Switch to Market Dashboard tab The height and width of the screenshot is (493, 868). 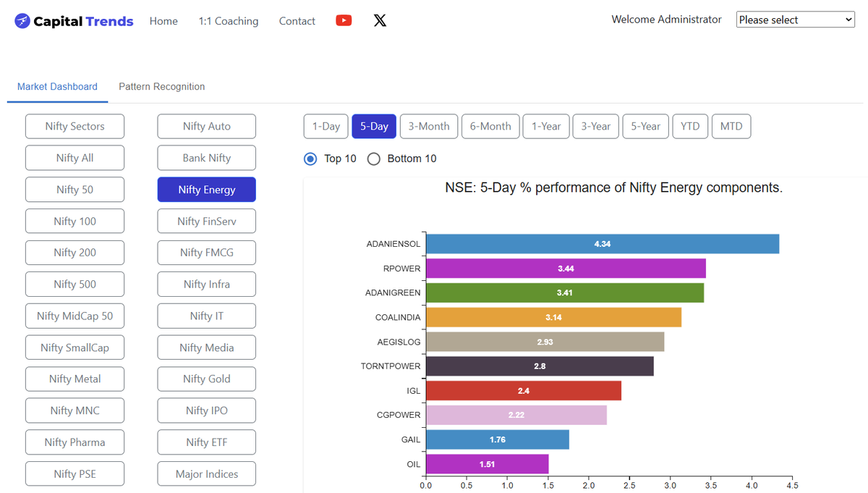(x=57, y=86)
